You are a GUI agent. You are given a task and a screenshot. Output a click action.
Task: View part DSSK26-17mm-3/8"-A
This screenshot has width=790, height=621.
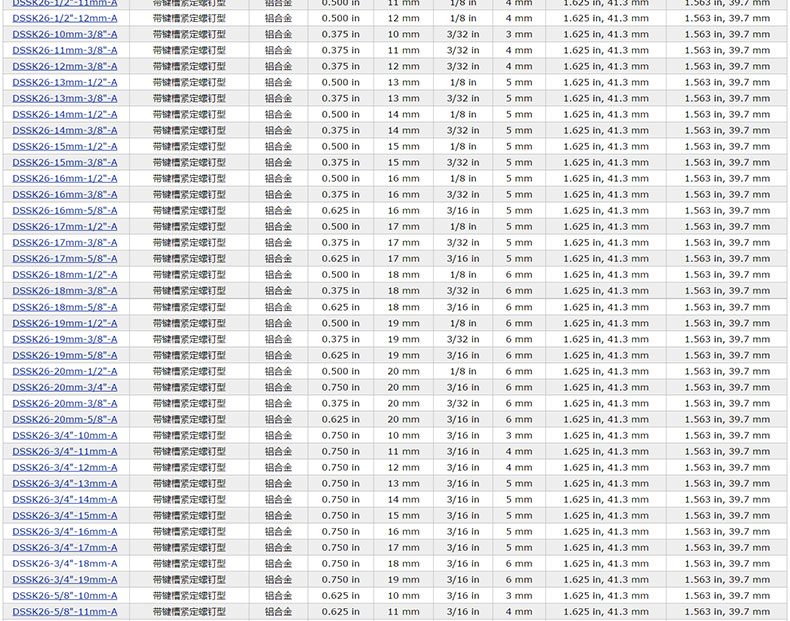[x=64, y=243]
